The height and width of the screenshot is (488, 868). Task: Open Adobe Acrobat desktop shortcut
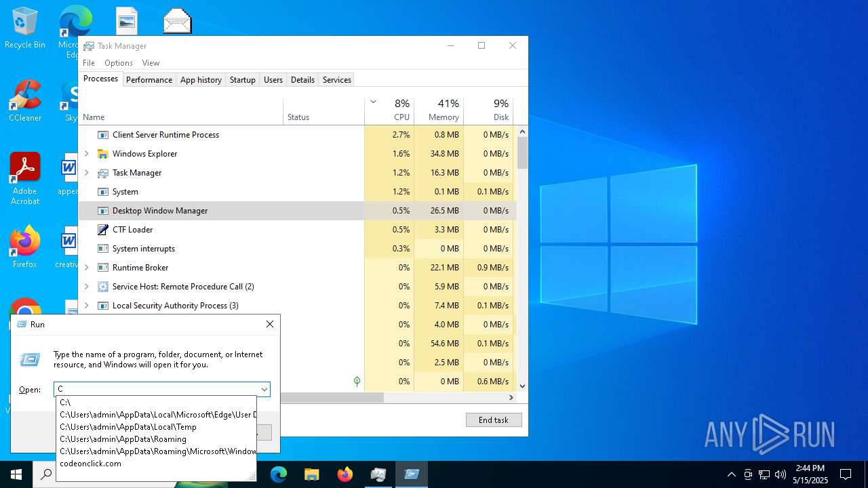25,179
